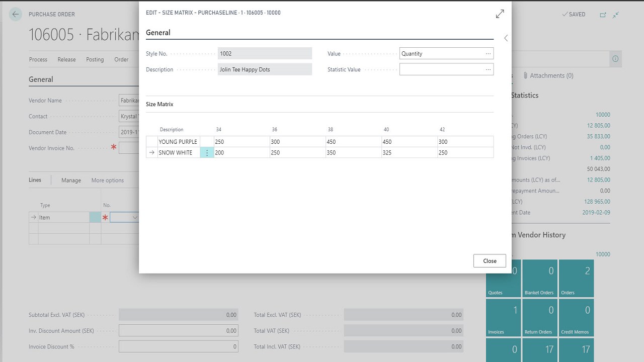Click the collapse page arrows icon
The height and width of the screenshot is (362, 644).
pos(616,15)
